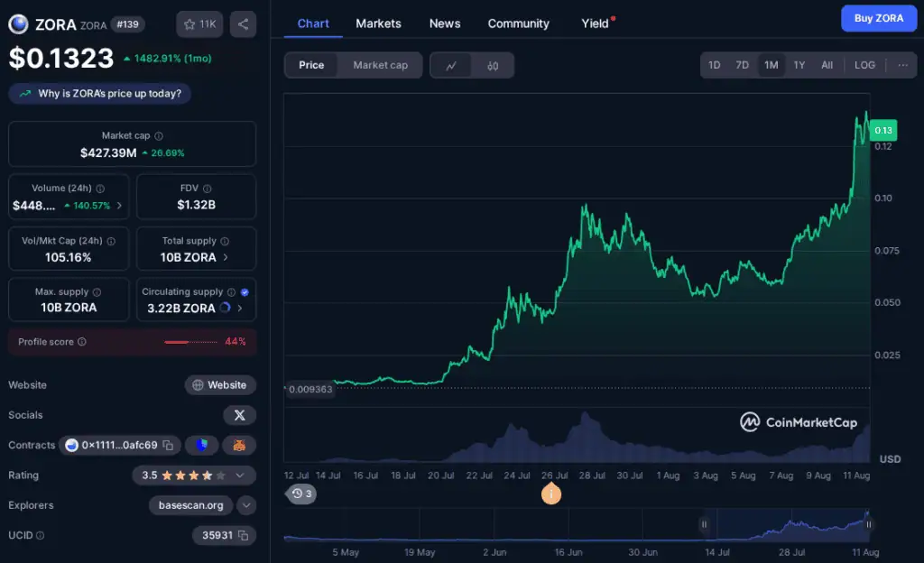The height and width of the screenshot is (563, 924).
Task: Click verified blue badge near Circulating supply
Action: click(245, 292)
